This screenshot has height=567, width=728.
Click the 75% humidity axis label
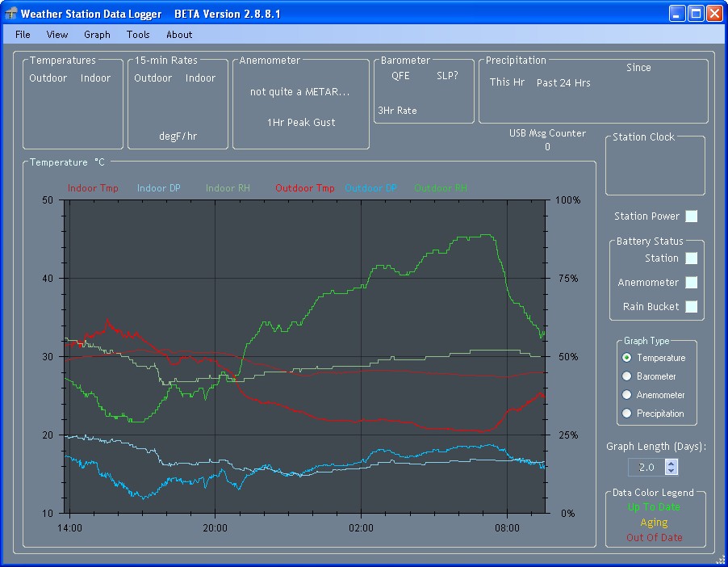(x=568, y=279)
